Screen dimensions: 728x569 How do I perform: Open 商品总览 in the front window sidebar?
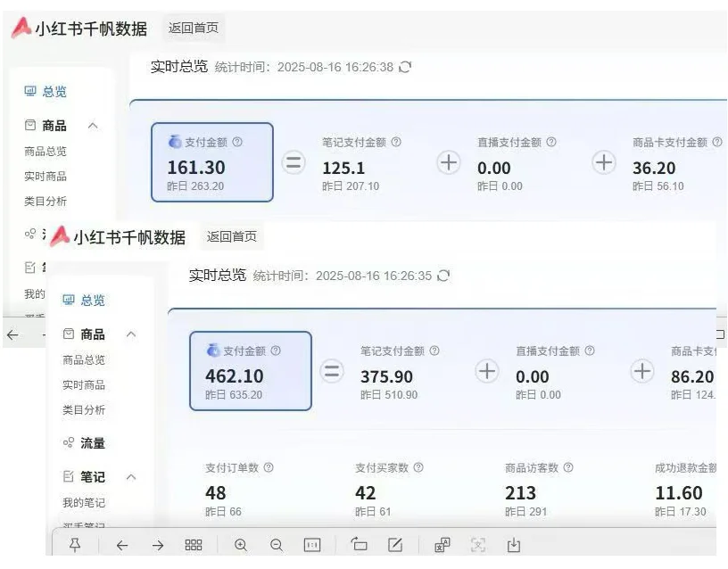pos(84,359)
